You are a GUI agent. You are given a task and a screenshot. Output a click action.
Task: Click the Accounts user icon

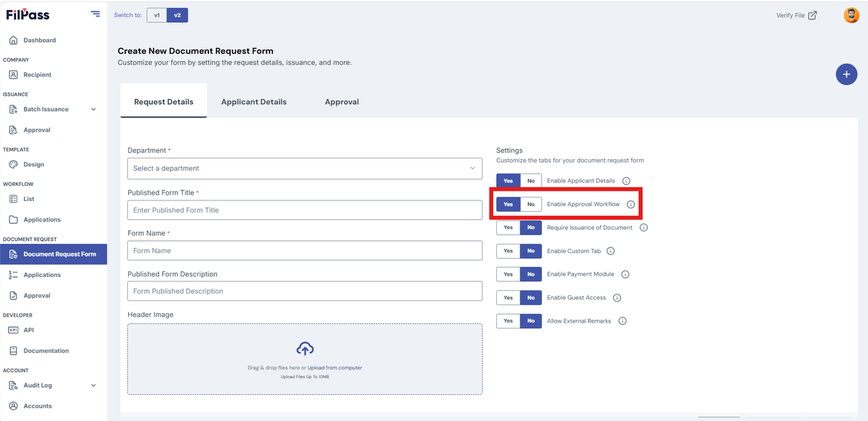(13, 406)
